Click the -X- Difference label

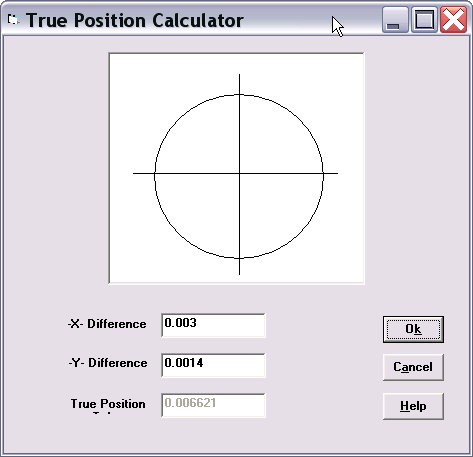(x=107, y=324)
